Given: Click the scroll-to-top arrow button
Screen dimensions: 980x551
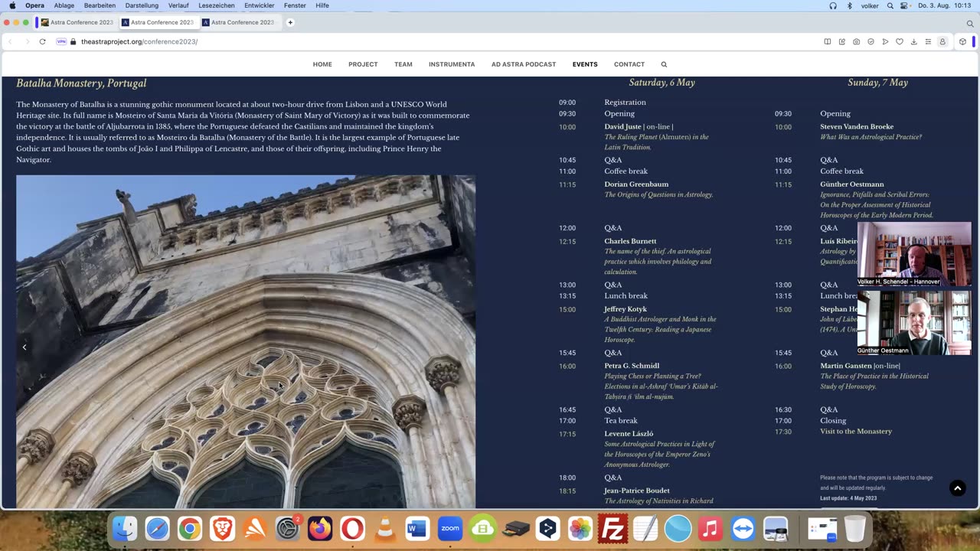Looking at the screenshot, I should click(957, 488).
